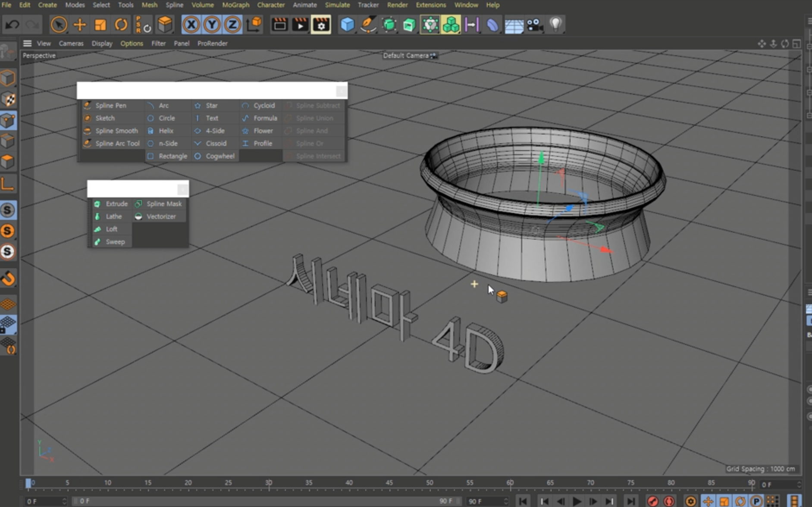The height and width of the screenshot is (507, 812).
Task: Toggle Autokeying button
Action: click(669, 501)
